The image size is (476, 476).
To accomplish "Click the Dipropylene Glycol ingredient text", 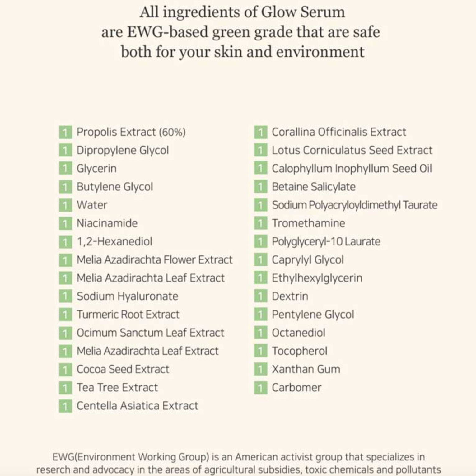I will (x=123, y=150).
